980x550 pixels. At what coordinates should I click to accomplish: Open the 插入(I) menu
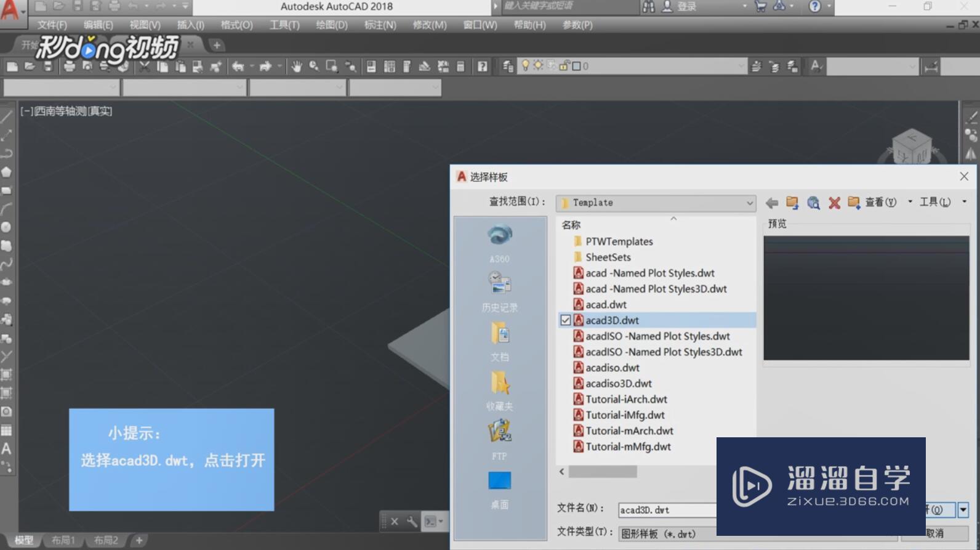[191, 25]
